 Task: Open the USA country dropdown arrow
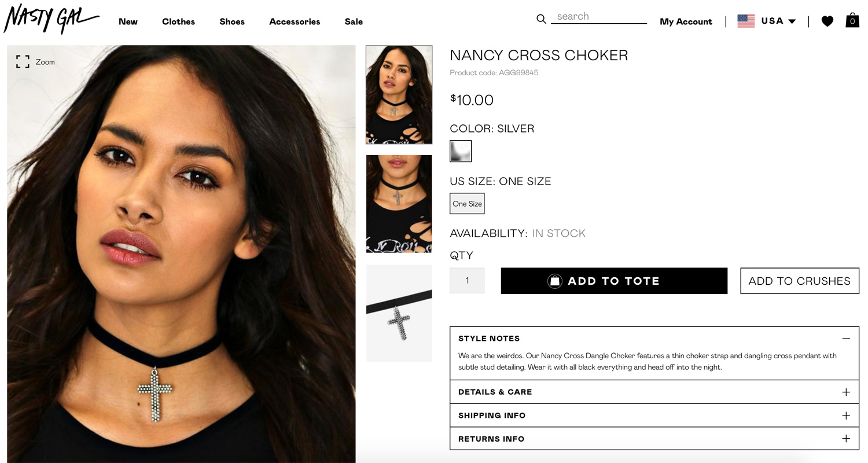[x=792, y=21]
